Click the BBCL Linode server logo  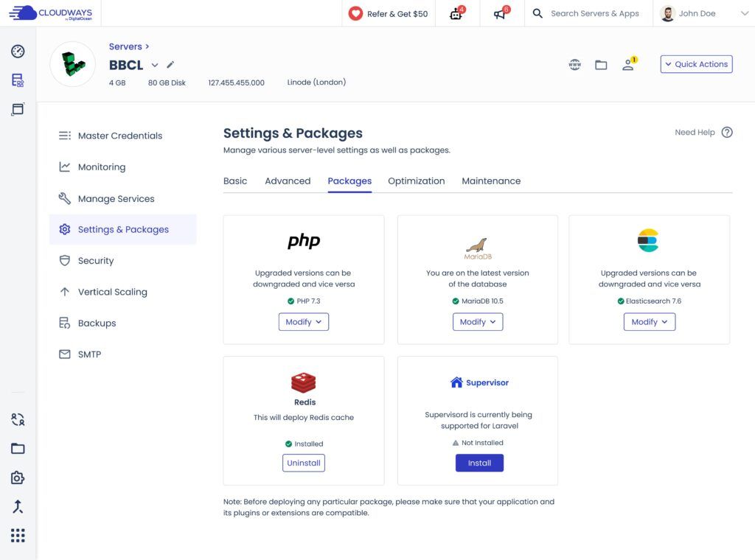[73, 64]
